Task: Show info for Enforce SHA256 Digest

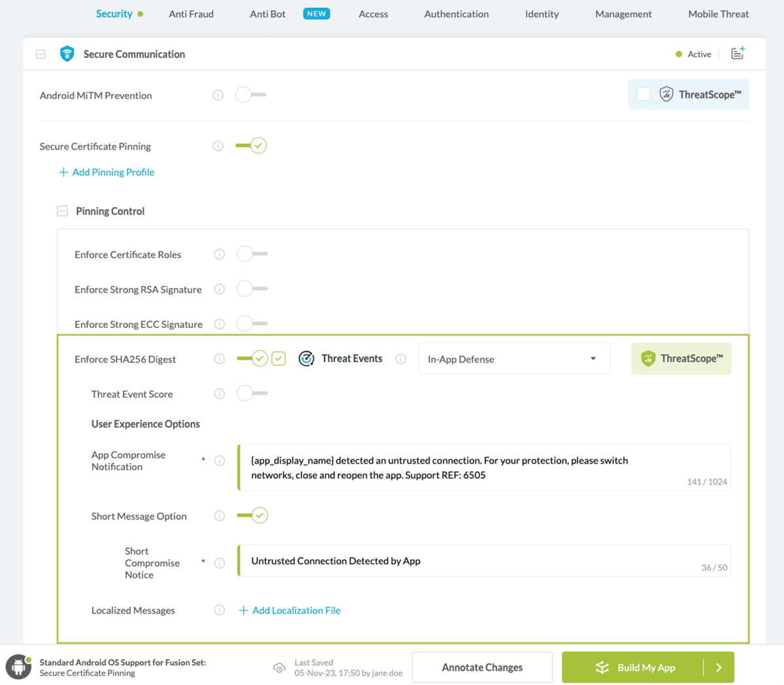Action: tap(220, 359)
